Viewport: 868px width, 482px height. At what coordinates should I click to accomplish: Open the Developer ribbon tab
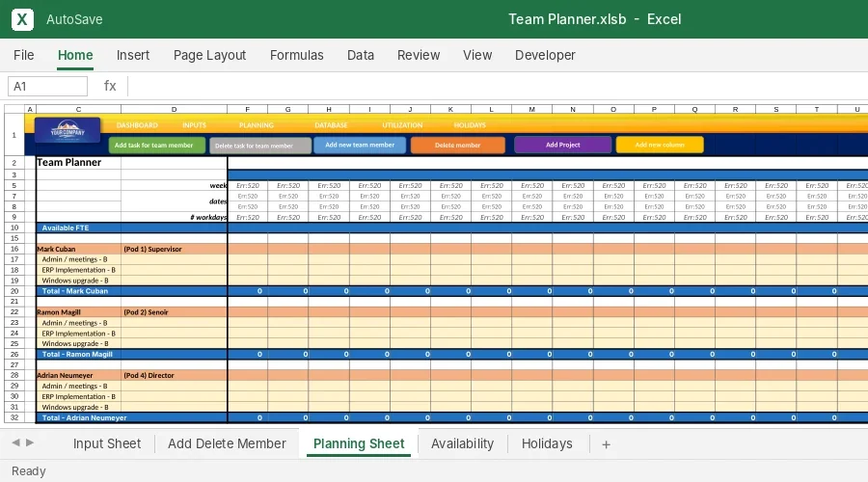click(545, 55)
